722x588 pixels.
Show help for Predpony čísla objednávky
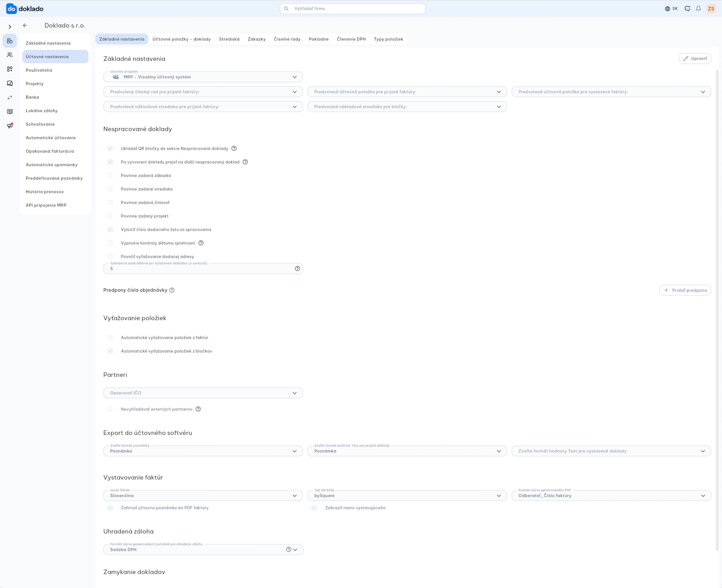pyautogui.click(x=172, y=290)
